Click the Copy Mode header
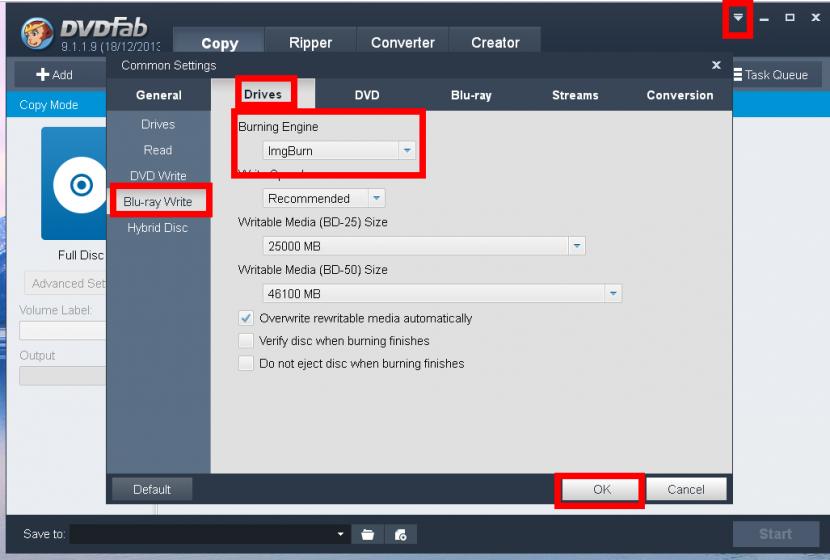 click(49, 105)
